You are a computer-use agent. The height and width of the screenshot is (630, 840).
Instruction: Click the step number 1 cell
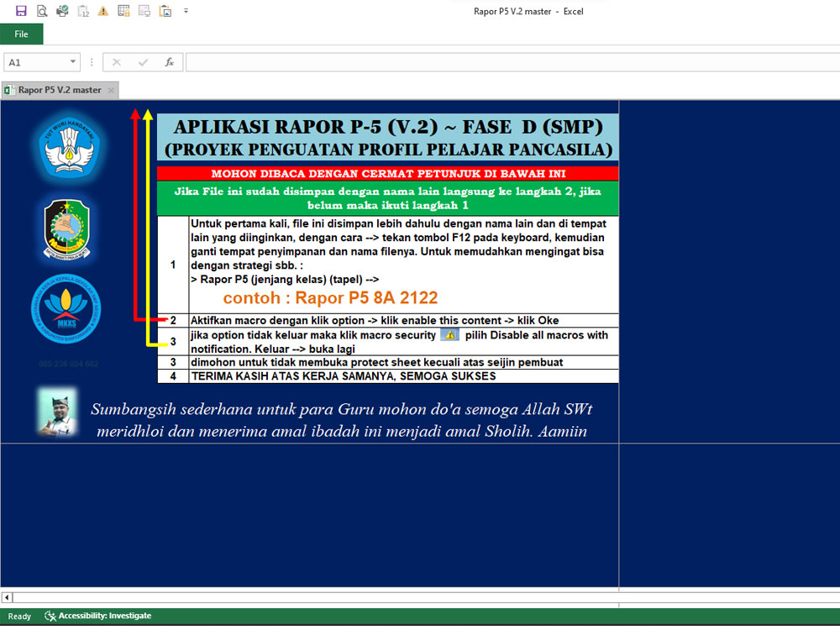(x=173, y=265)
